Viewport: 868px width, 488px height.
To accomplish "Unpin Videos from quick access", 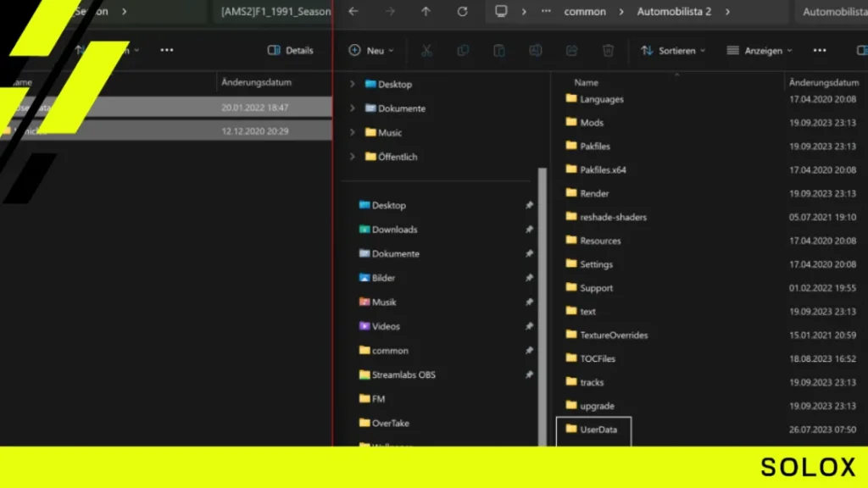I will [529, 326].
